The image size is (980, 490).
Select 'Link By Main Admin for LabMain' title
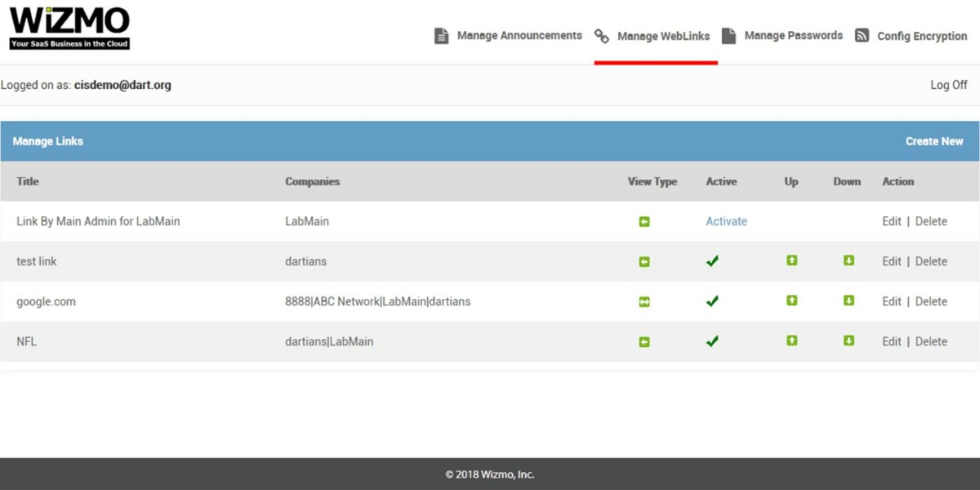pyautogui.click(x=98, y=221)
